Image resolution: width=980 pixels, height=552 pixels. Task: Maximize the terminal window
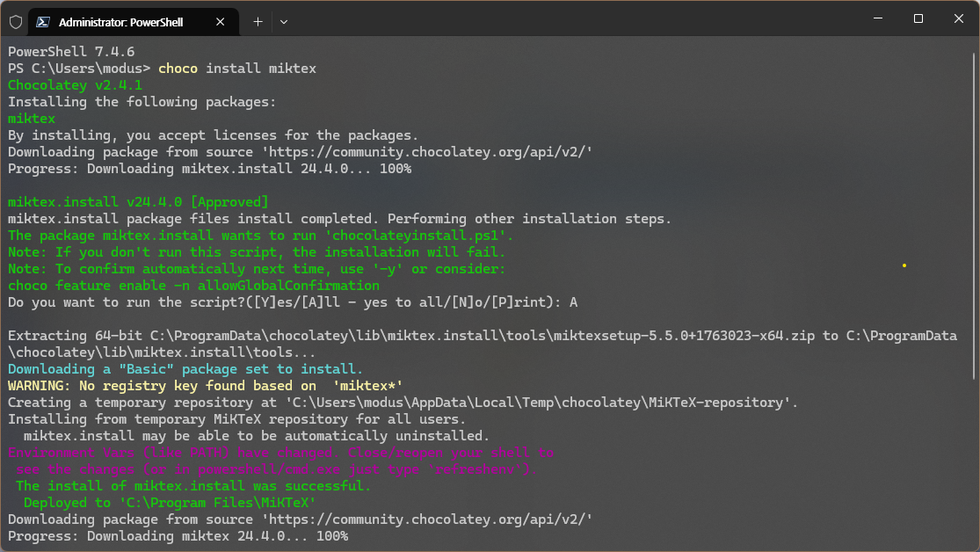pos(918,19)
